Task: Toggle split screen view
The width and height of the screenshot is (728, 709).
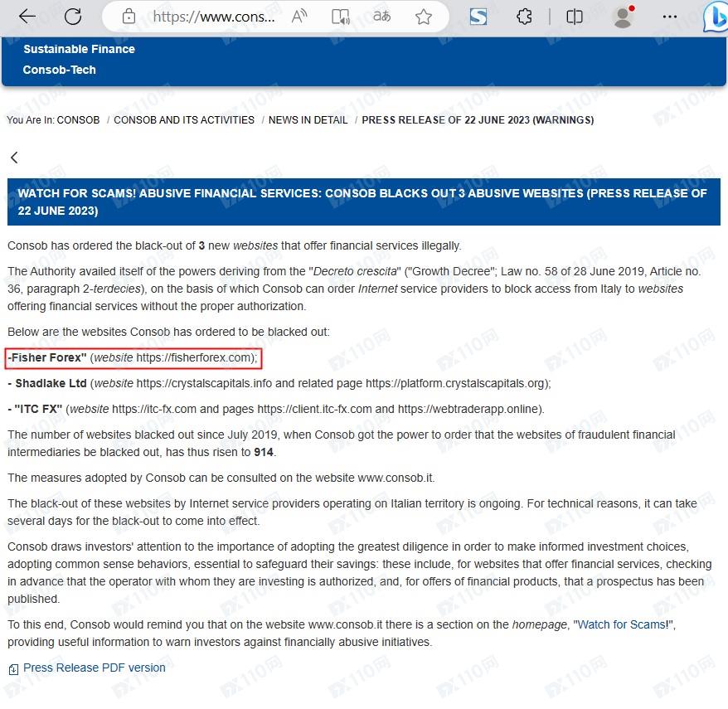Action: tap(574, 17)
